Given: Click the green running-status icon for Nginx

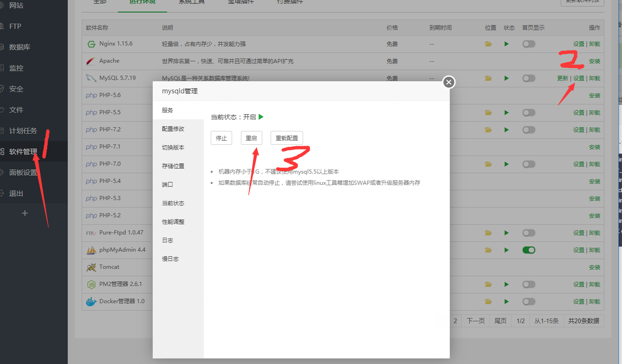Looking at the screenshot, I should click(506, 44).
